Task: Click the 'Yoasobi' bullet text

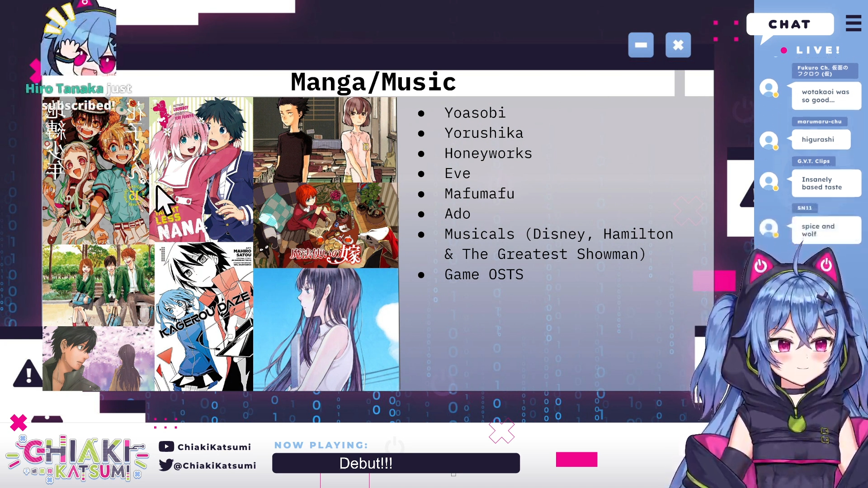Action: pyautogui.click(x=475, y=113)
